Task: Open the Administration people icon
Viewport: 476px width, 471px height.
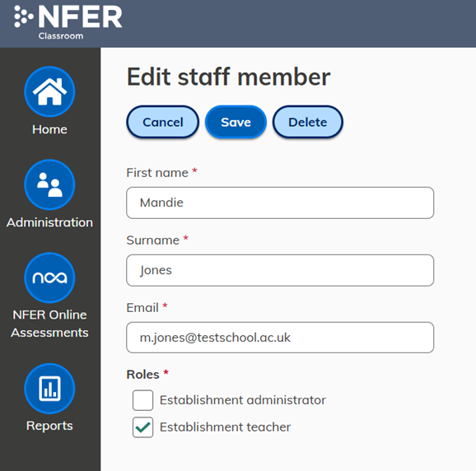Action: click(x=49, y=184)
